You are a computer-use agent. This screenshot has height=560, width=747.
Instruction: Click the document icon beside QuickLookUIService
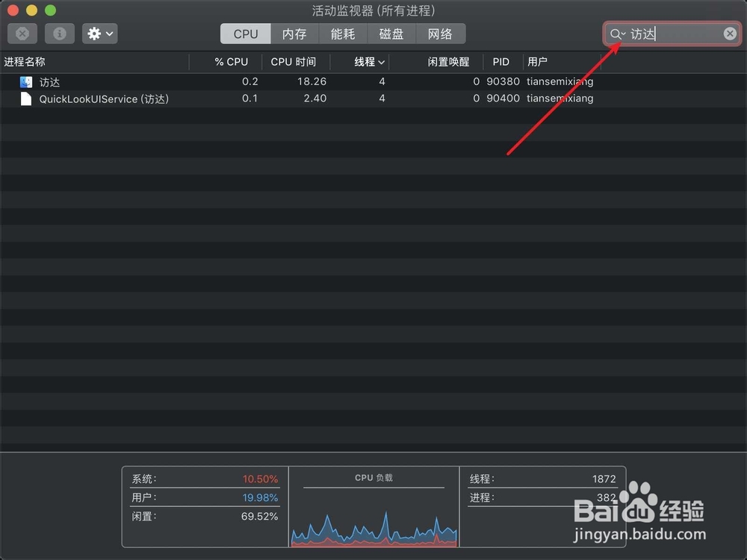[x=25, y=98]
